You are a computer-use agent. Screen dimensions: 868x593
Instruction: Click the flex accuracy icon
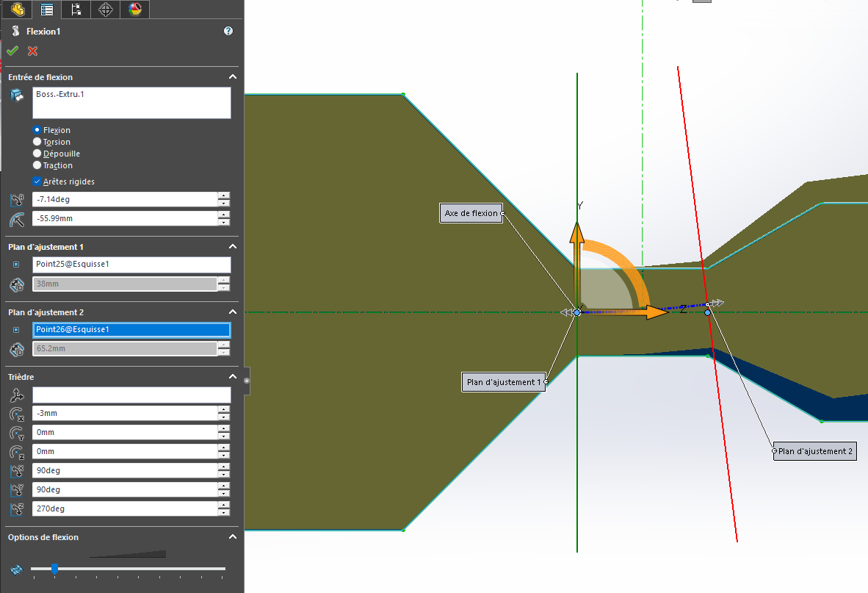tap(17, 569)
